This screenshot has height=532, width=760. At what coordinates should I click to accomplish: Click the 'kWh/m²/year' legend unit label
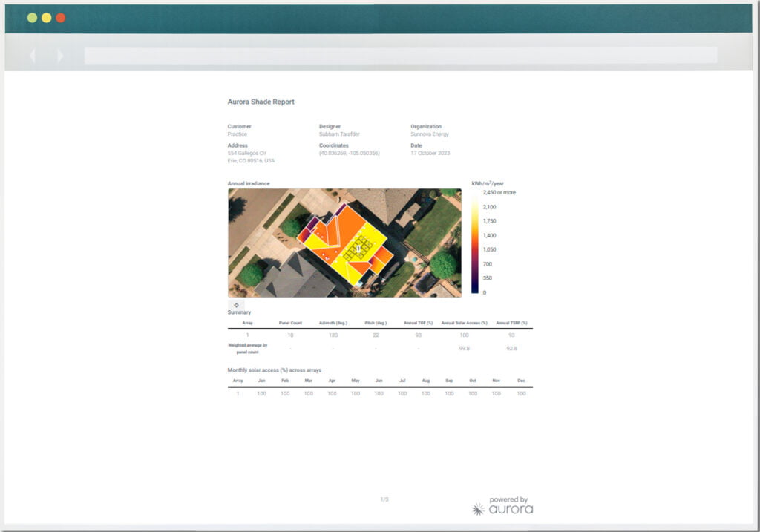[488, 183]
